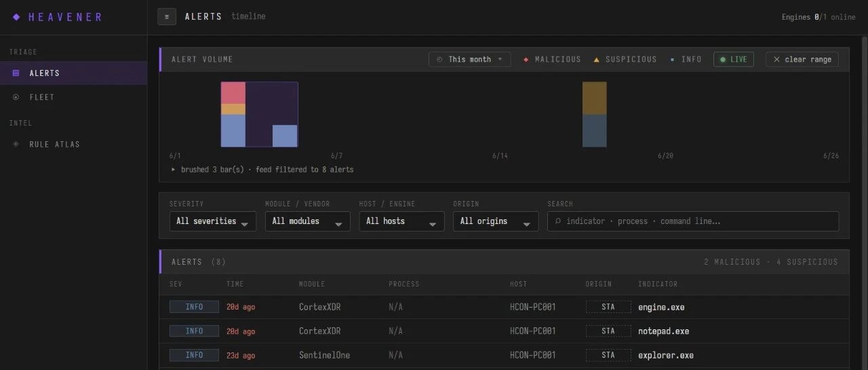Toggle the hamburger sidebar menu button
Viewport: 868px width, 370px height.
(x=167, y=16)
